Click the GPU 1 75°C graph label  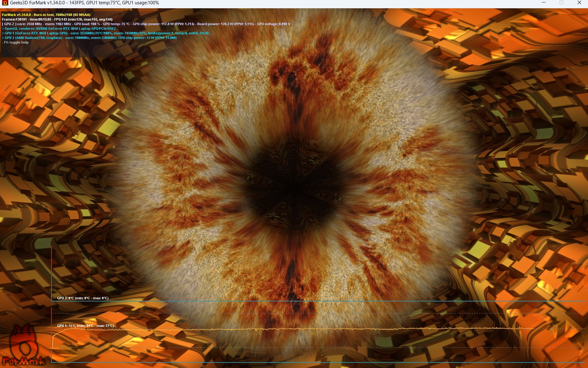tap(85, 326)
